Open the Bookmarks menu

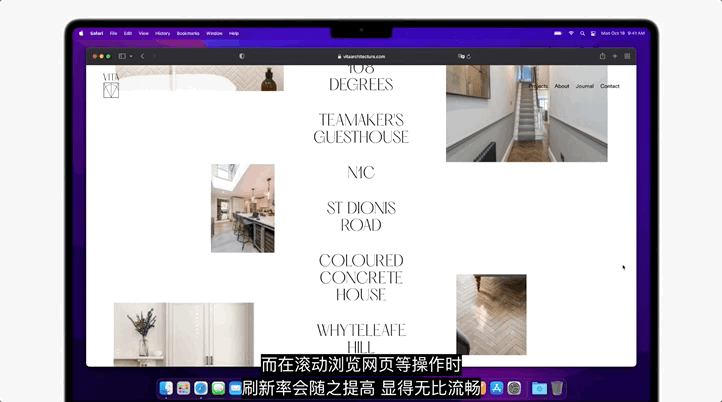tap(188, 33)
